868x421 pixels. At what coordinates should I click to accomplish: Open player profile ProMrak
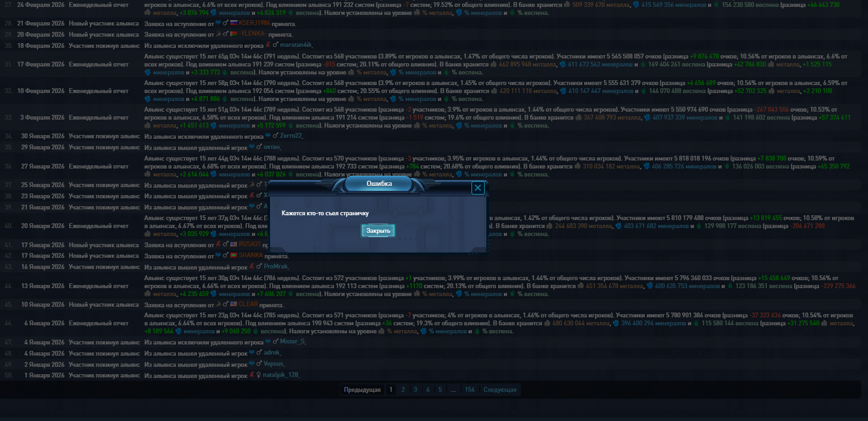pyautogui.click(x=275, y=267)
